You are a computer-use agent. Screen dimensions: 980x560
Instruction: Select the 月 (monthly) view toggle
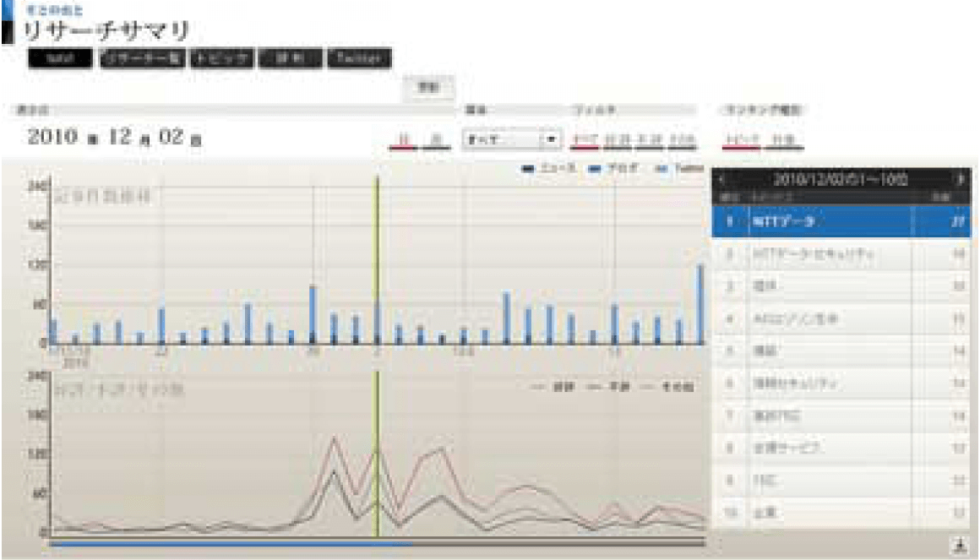[x=435, y=139]
